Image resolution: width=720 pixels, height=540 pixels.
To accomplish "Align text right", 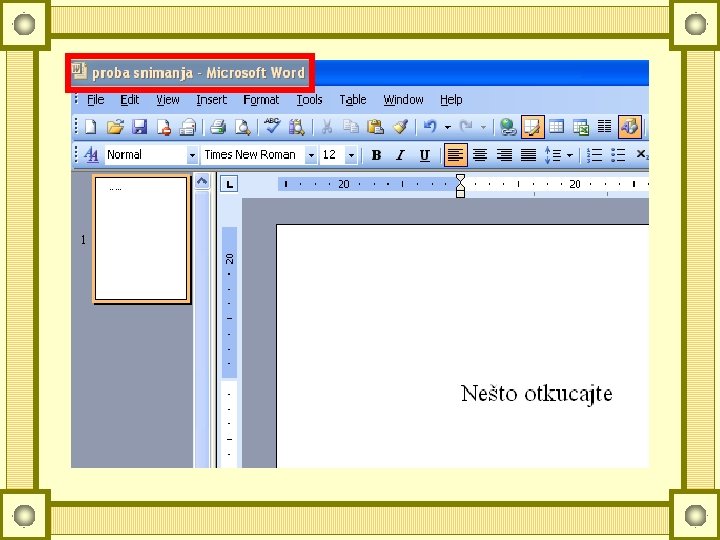I will point(504,155).
